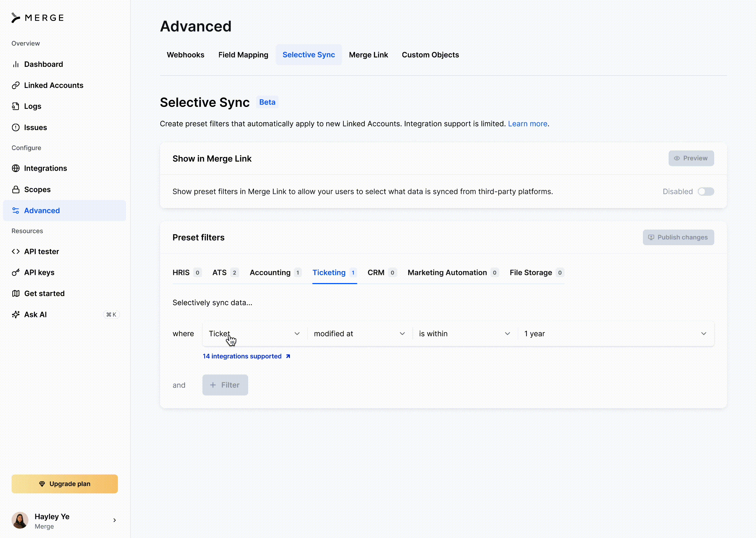The width and height of the screenshot is (756, 538).
Task: Open the Learn more link
Action: (x=528, y=124)
